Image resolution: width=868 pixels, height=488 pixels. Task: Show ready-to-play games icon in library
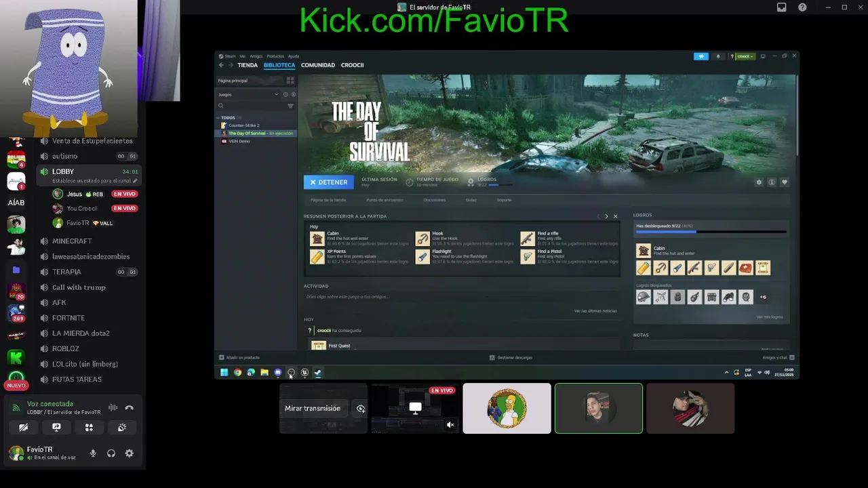(292, 94)
